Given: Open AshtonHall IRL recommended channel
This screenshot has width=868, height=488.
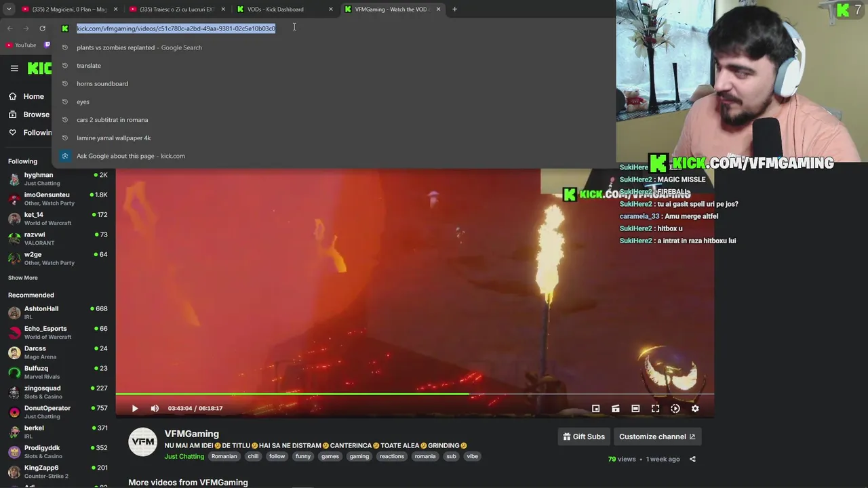Looking at the screenshot, I should [x=58, y=312].
